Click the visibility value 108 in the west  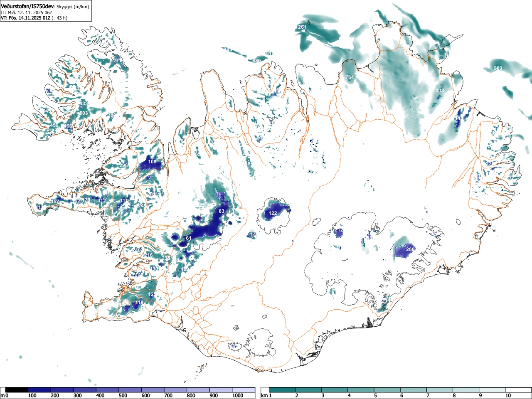153,162
